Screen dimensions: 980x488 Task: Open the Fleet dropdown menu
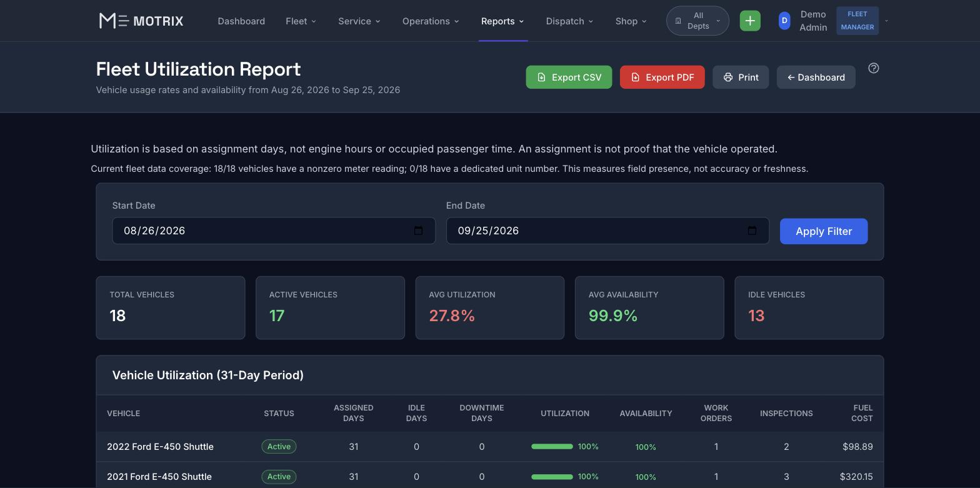coord(301,21)
